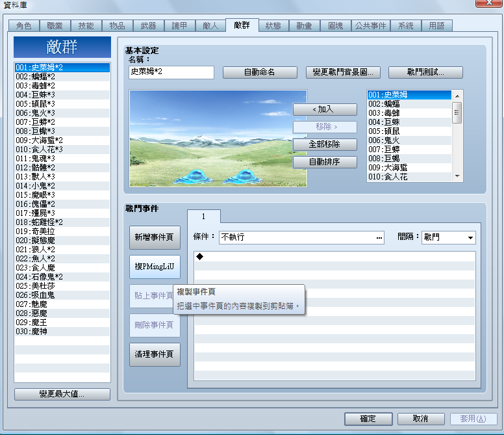Select the diamond event command line
Screen dimensions: 504x435
(x=334, y=257)
